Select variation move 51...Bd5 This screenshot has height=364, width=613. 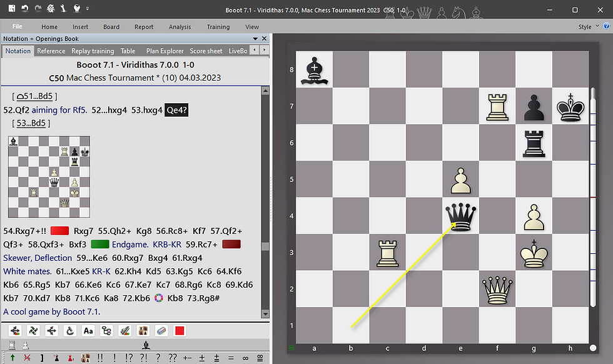tap(34, 96)
